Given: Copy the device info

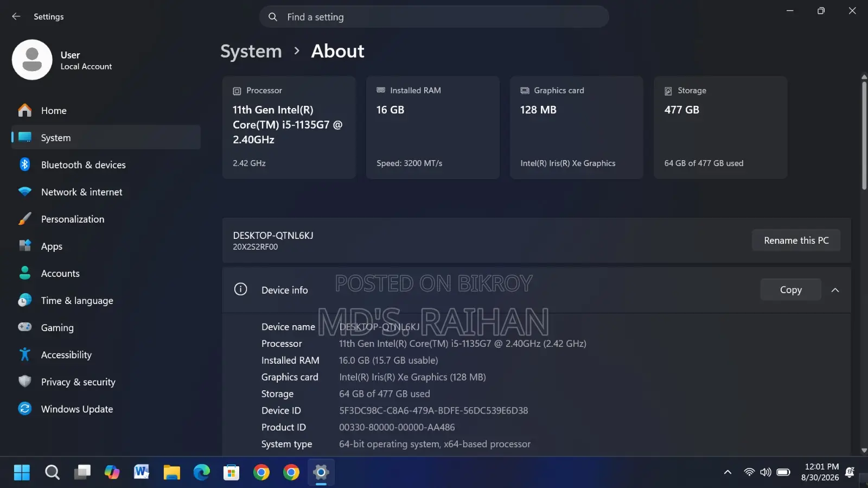Looking at the screenshot, I should click(790, 290).
